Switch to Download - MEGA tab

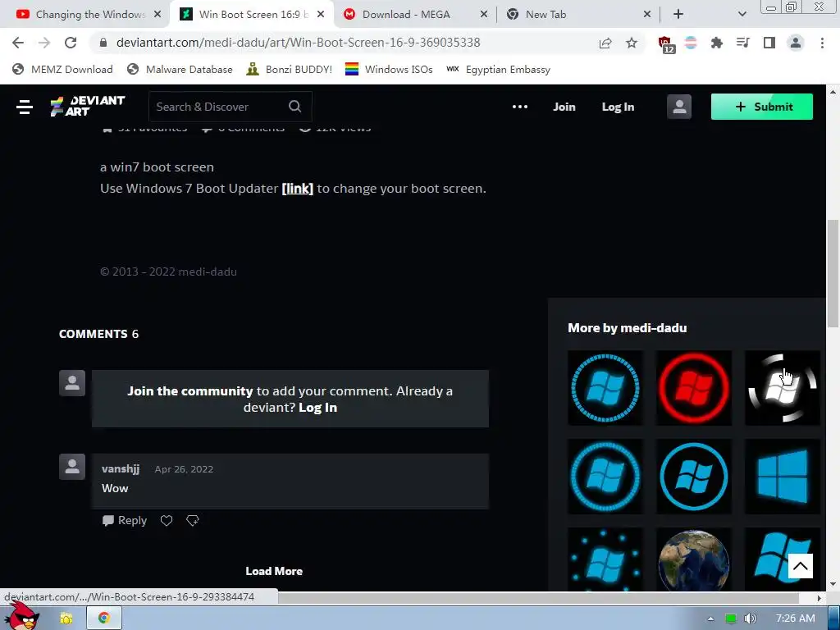click(407, 15)
